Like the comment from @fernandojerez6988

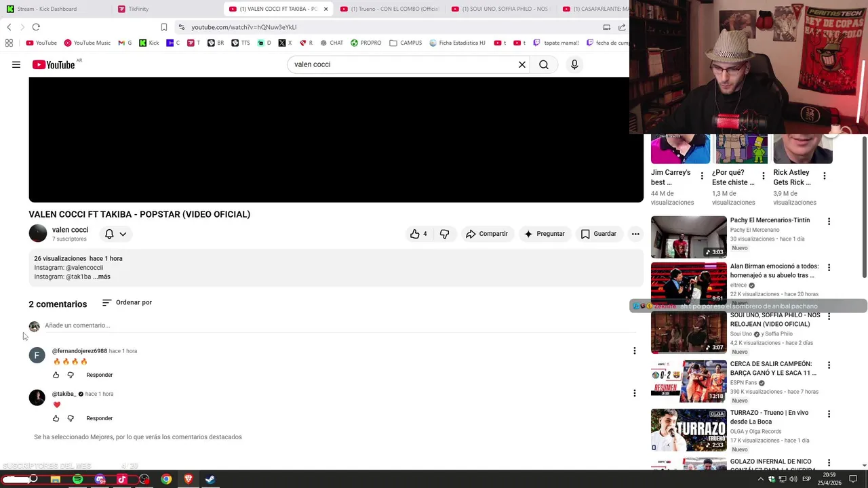coord(56,375)
